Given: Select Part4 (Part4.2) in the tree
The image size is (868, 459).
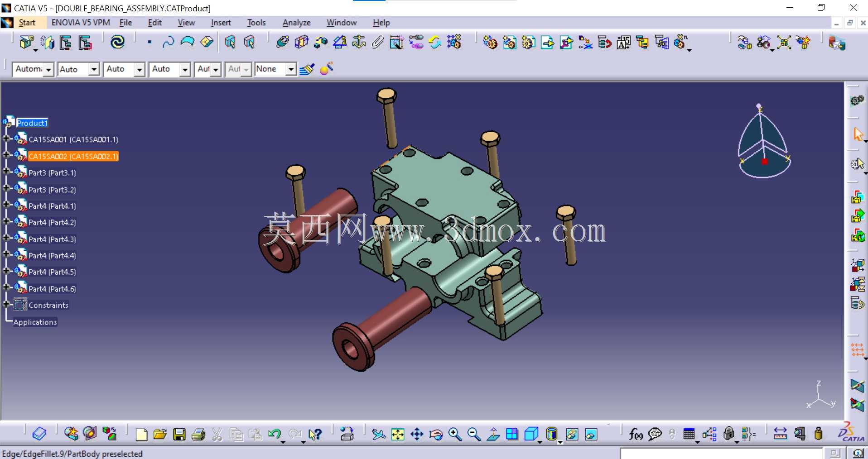Looking at the screenshot, I should 52,222.
